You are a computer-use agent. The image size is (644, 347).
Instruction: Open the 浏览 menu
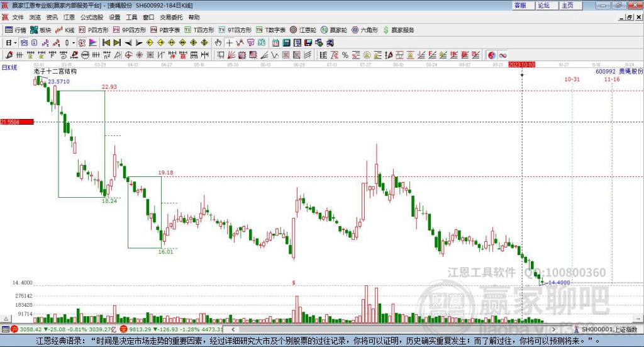pyautogui.click(x=35, y=17)
